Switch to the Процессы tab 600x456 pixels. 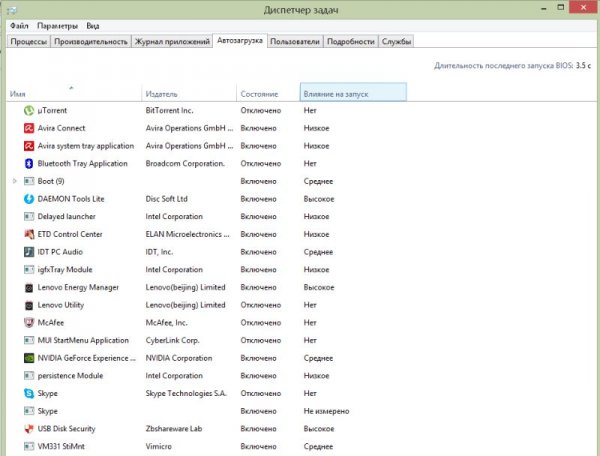(28, 42)
